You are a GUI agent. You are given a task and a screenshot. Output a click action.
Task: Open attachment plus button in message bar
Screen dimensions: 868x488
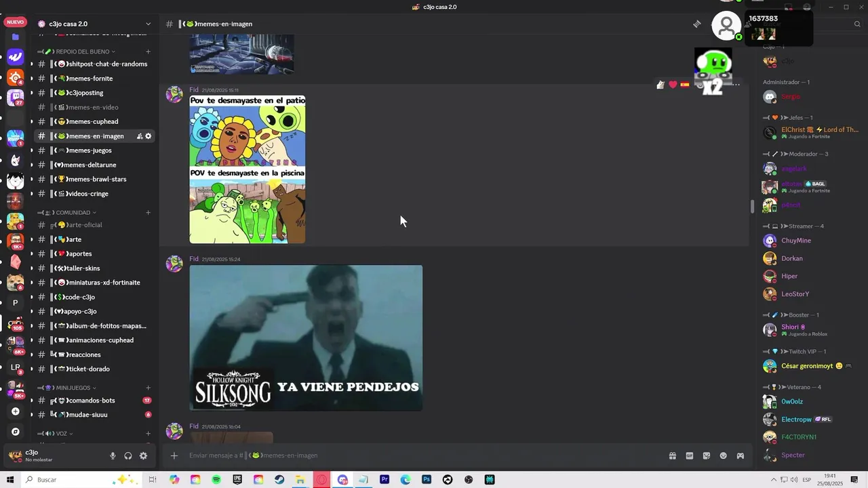(174, 455)
